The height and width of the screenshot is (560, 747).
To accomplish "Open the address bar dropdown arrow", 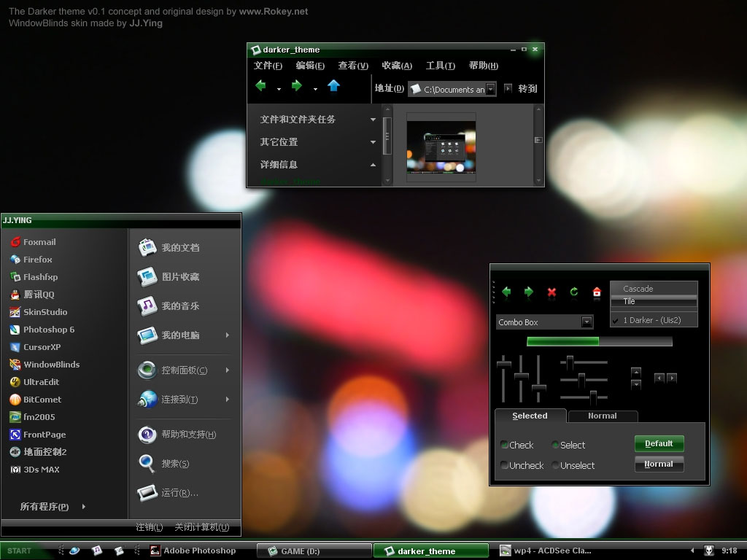I will pos(490,89).
